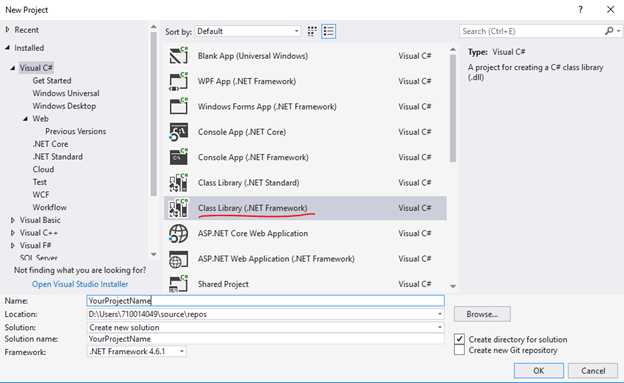Click template list scrollbar up arrow
Viewport: 624px width, 383px height.
pyautogui.click(x=453, y=50)
